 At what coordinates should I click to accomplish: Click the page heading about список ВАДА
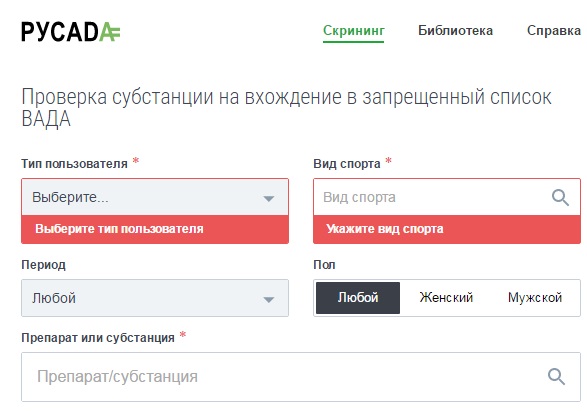pos(286,108)
